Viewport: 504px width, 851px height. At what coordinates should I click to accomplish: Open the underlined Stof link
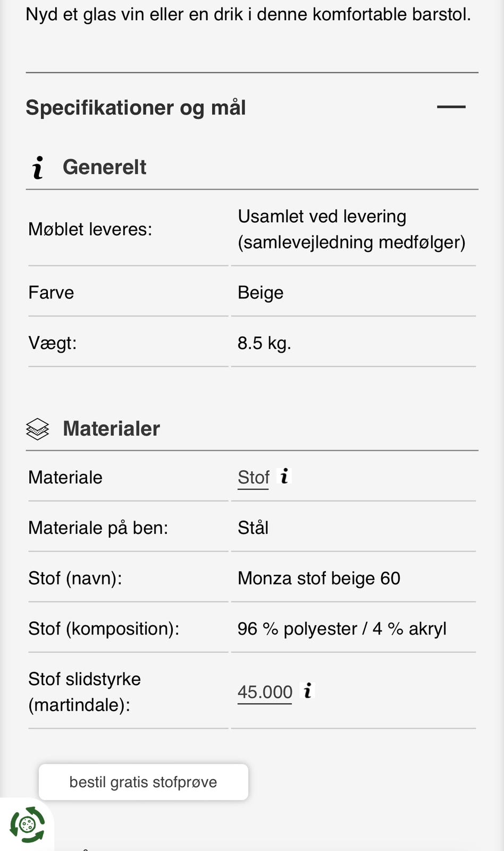click(x=253, y=478)
